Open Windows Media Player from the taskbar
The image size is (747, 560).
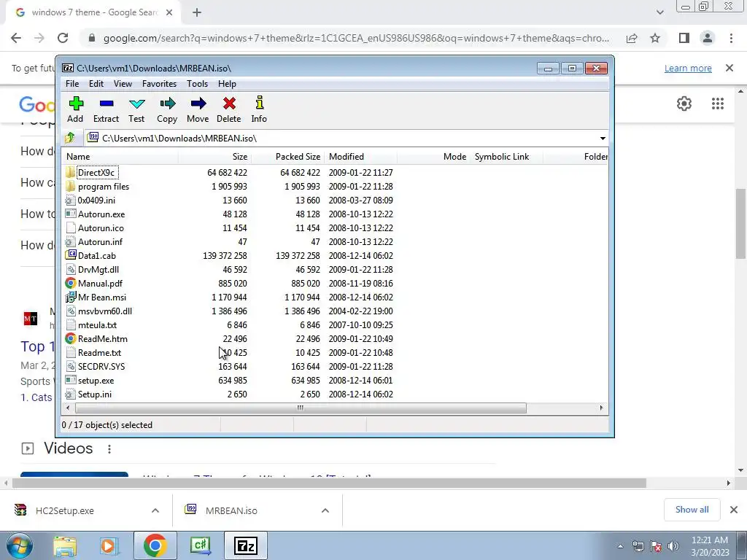108,545
